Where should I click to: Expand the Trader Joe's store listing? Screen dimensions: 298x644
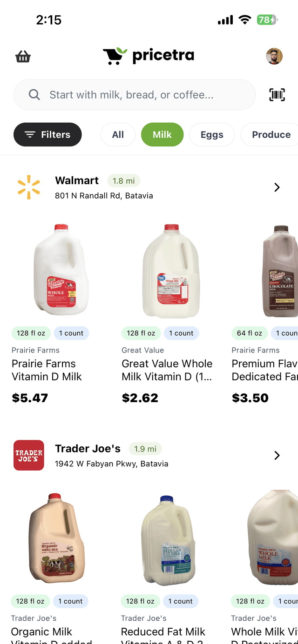pyautogui.click(x=277, y=455)
